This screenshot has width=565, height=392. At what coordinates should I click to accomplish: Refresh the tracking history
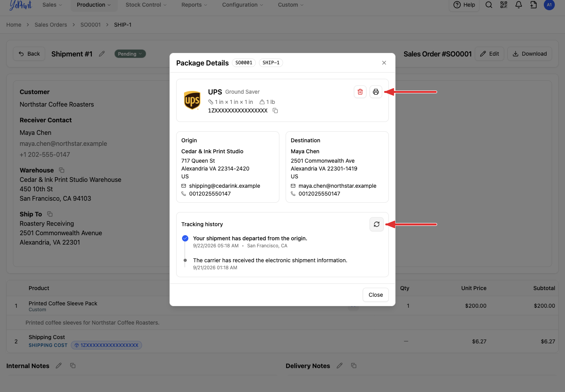pyautogui.click(x=377, y=224)
